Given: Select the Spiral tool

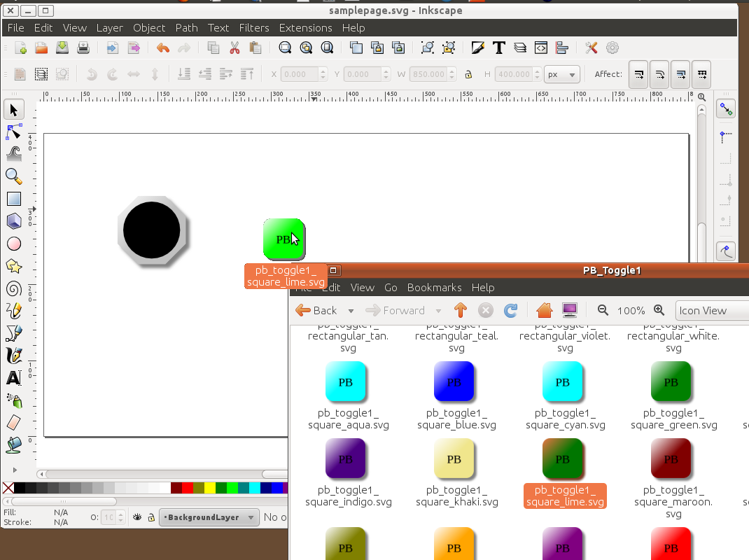Looking at the screenshot, I should pyautogui.click(x=13, y=288).
